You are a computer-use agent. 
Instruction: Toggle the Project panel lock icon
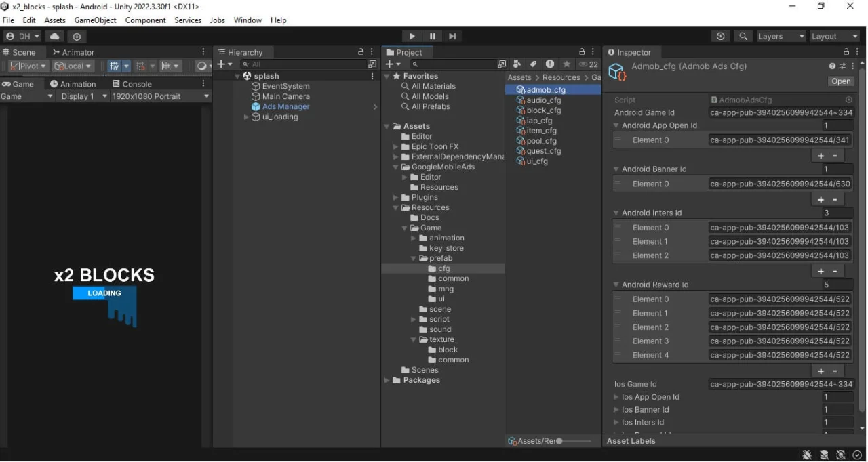coord(581,52)
